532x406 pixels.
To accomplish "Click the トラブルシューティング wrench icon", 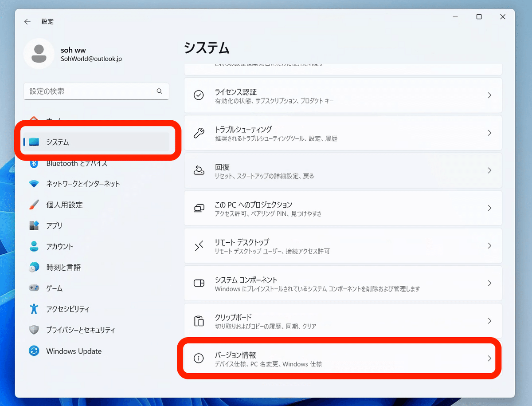I will tap(199, 133).
